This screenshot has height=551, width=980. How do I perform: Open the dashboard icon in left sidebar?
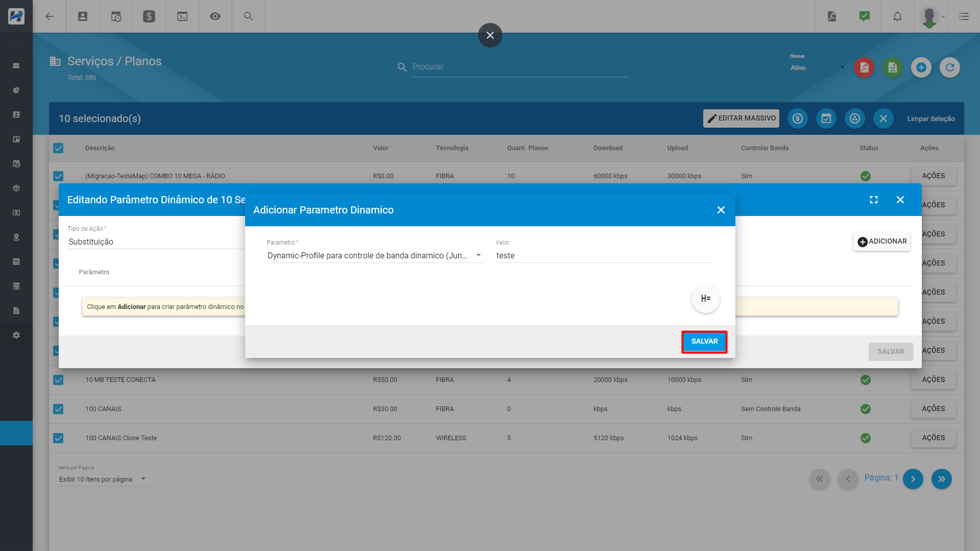[16, 66]
